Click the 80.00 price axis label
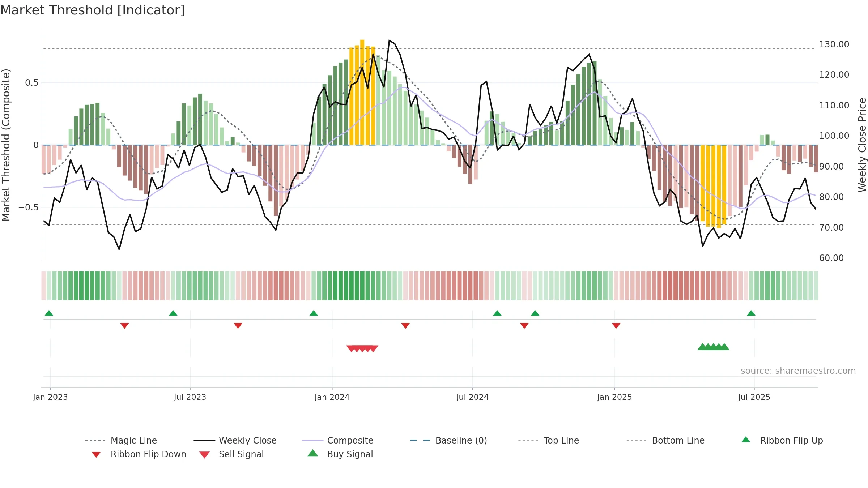 pyautogui.click(x=831, y=197)
